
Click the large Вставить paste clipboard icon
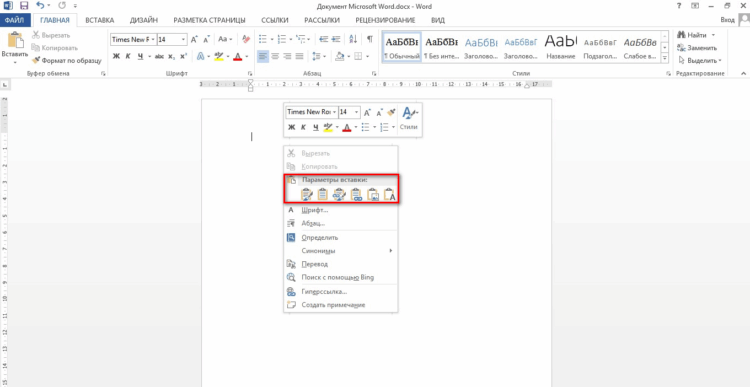(15, 41)
